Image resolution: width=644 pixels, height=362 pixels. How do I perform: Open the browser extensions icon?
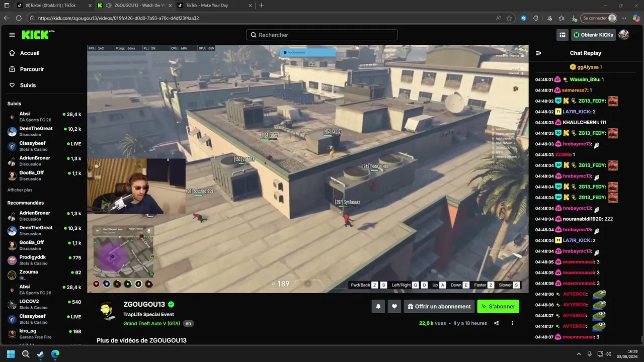coord(536,18)
